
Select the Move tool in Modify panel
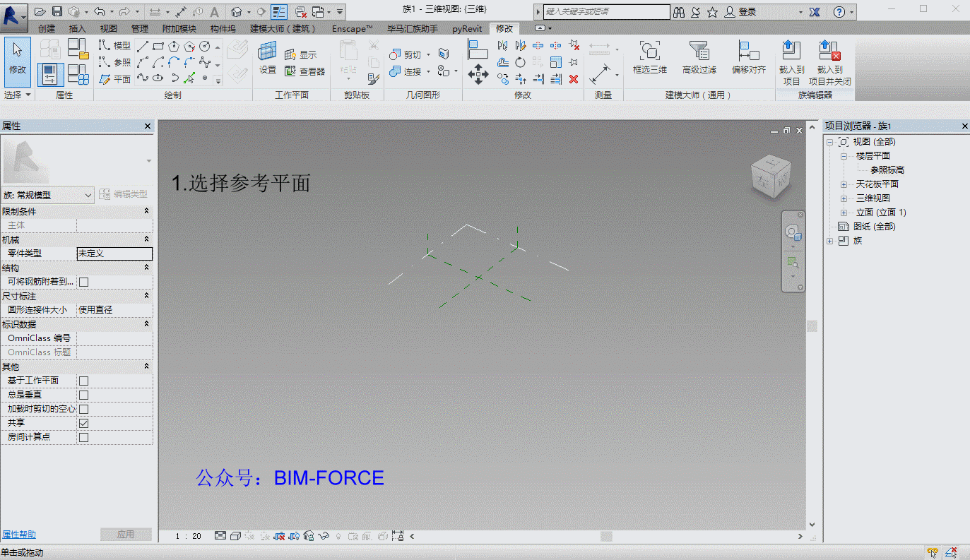click(x=478, y=73)
